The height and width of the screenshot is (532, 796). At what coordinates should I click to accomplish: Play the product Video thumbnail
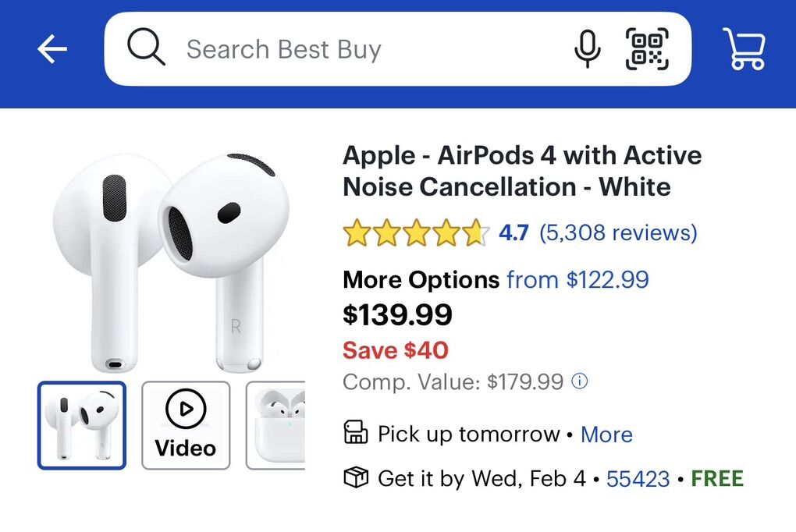tap(186, 425)
